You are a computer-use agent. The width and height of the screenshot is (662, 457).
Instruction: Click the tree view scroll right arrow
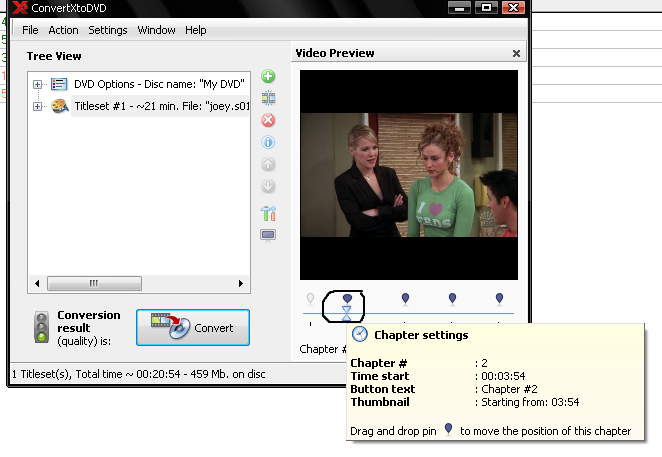coord(241,283)
